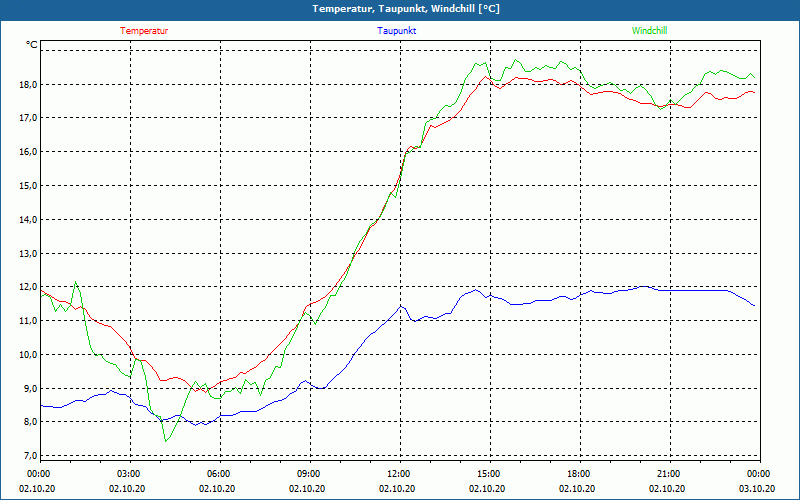Click the 09:00 time axis label

pos(310,474)
